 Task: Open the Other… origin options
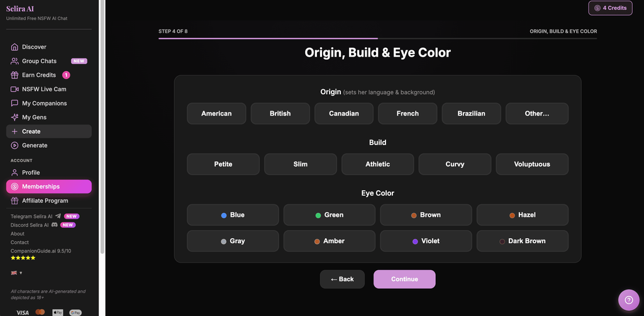pos(537,114)
